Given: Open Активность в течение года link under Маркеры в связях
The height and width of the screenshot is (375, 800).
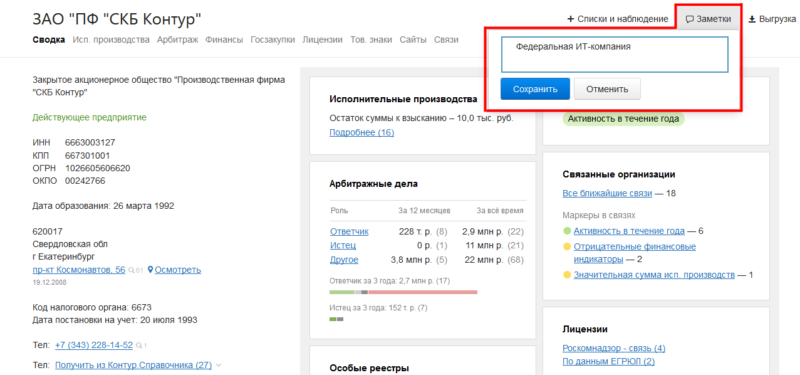Looking at the screenshot, I should [629, 231].
